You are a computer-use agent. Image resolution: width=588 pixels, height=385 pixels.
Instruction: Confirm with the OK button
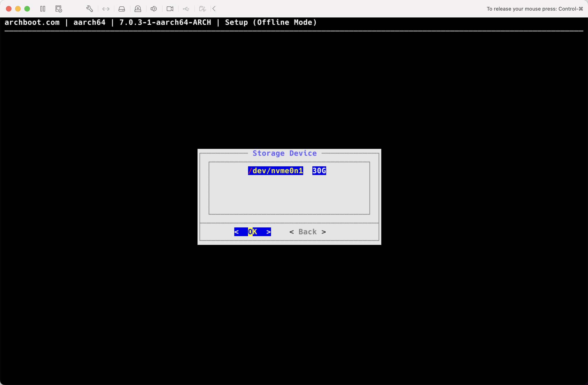click(x=252, y=232)
